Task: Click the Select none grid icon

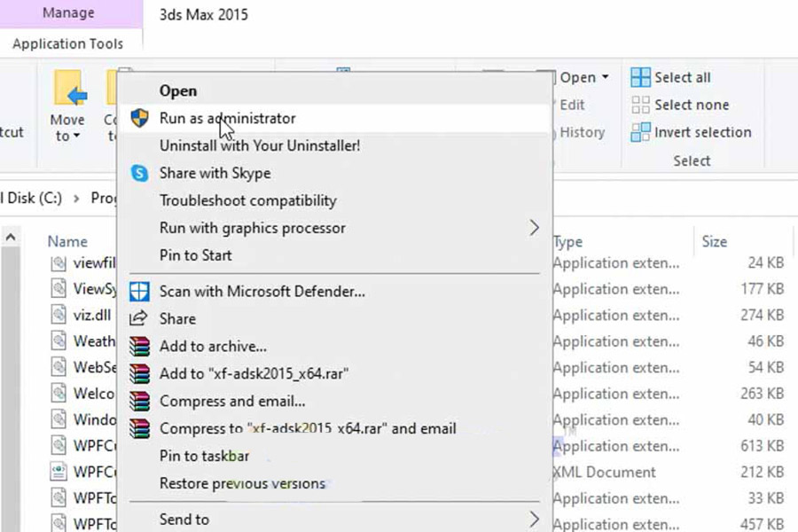Action: pyautogui.click(x=640, y=105)
